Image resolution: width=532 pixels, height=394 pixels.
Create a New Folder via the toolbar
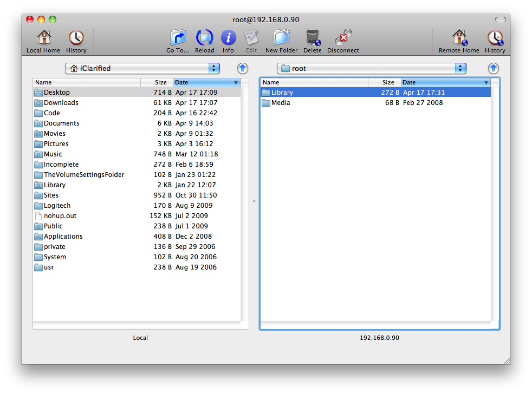click(281, 38)
